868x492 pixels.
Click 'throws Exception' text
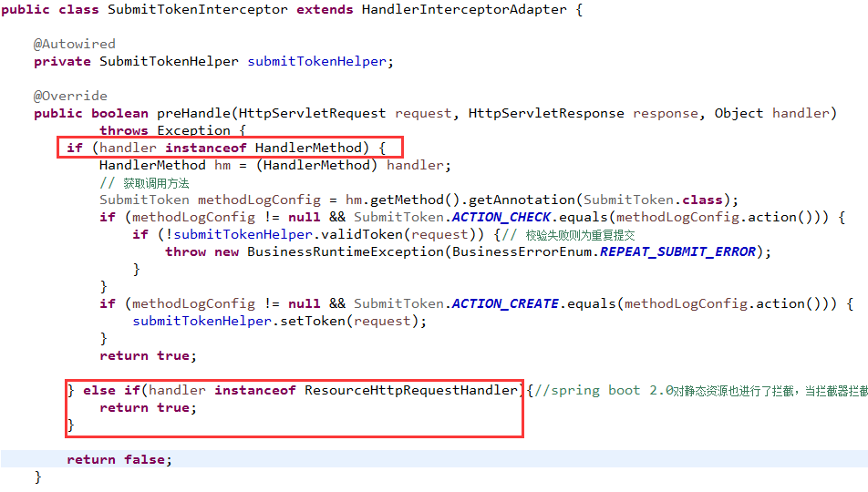coord(165,130)
